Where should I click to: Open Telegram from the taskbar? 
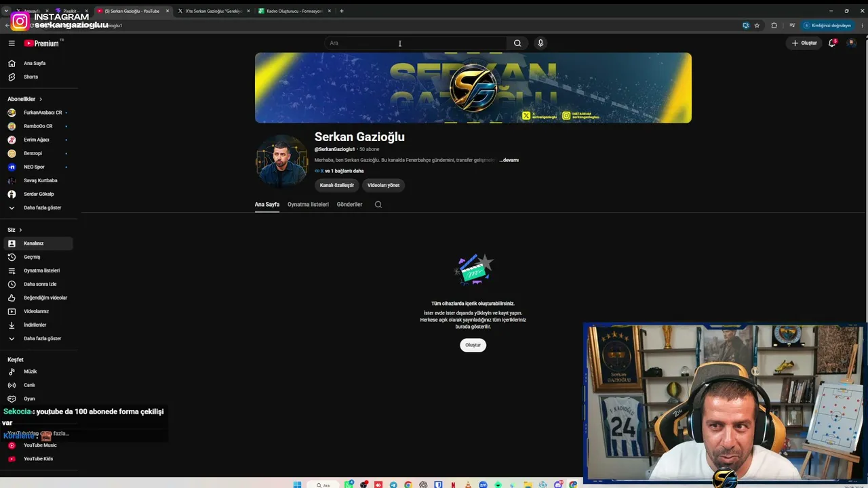pyautogui.click(x=393, y=485)
